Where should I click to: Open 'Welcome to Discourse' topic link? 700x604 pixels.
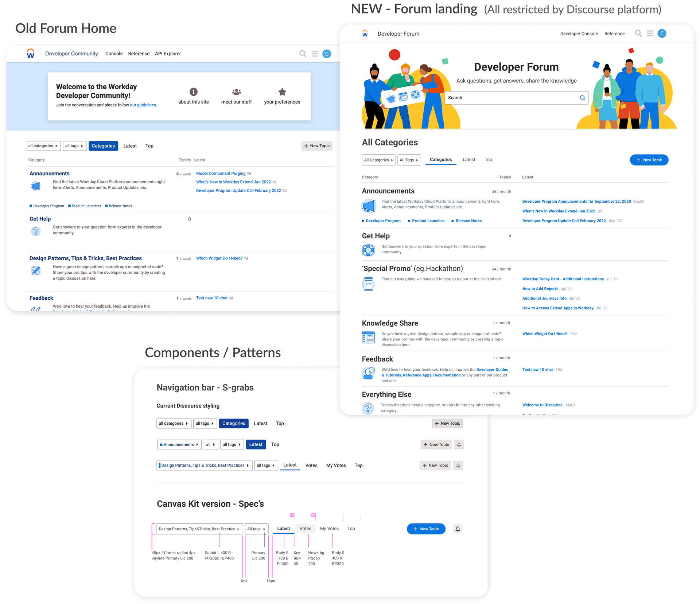pos(542,405)
